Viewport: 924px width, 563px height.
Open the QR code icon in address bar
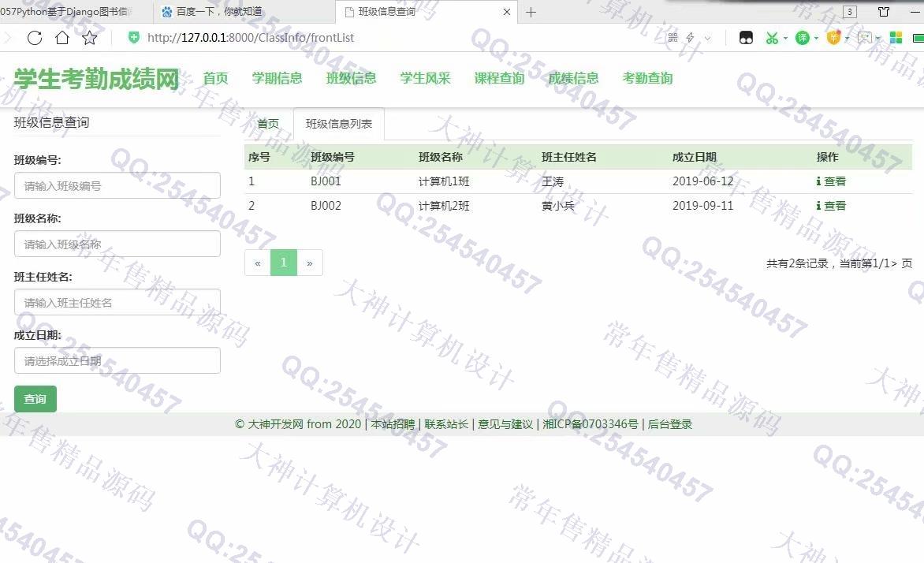(673, 38)
